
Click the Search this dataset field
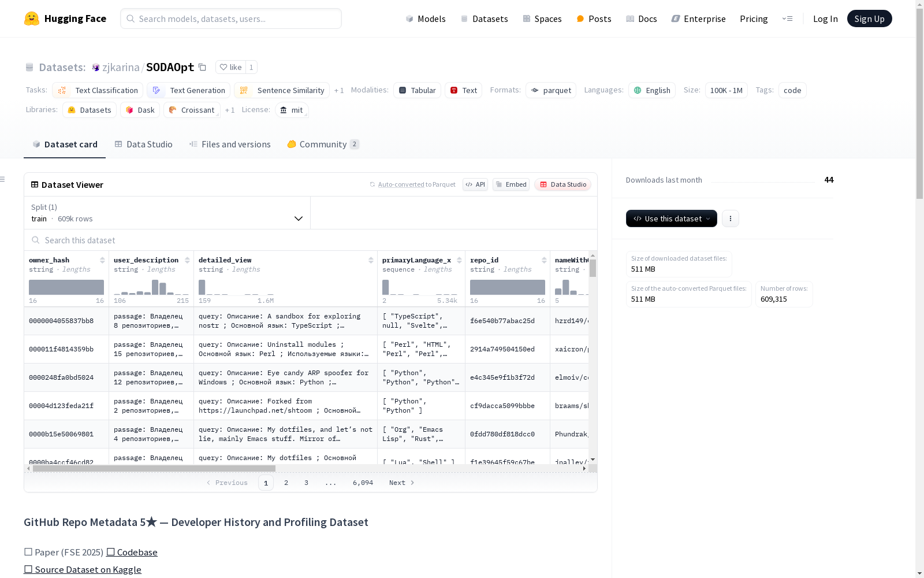[x=311, y=240]
